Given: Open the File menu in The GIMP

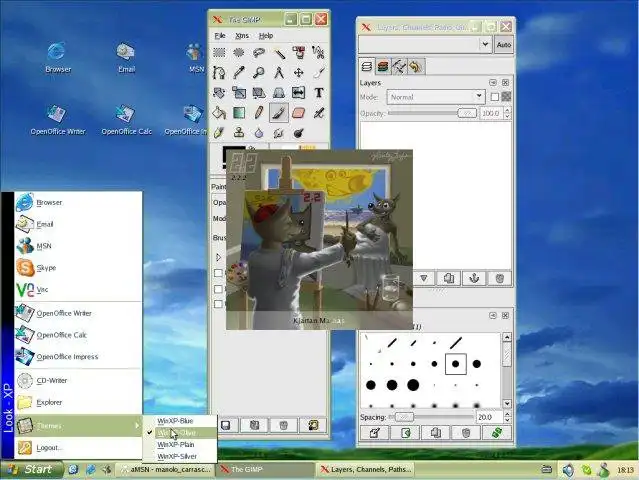Looking at the screenshot, I should tap(220, 36).
